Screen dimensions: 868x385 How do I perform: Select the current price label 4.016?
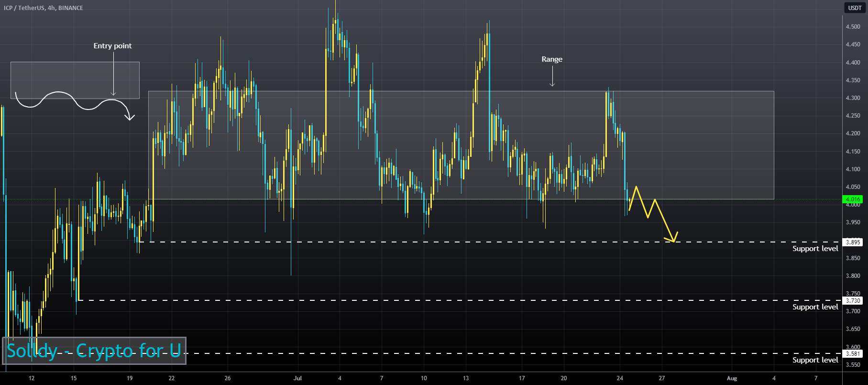[853, 199]
